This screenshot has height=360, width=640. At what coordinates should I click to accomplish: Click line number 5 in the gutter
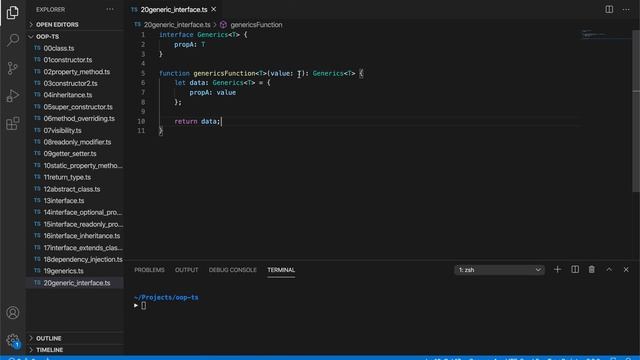(143, 73)
